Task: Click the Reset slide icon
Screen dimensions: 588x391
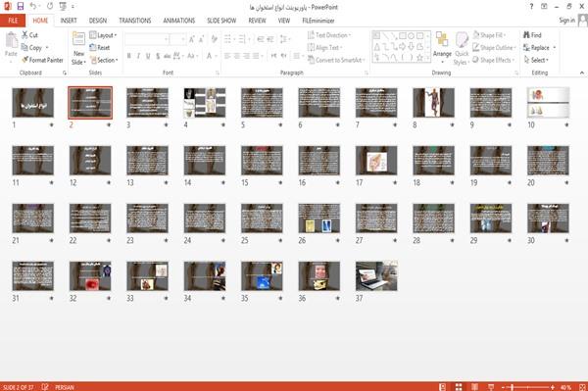Action: click(100, 48)
